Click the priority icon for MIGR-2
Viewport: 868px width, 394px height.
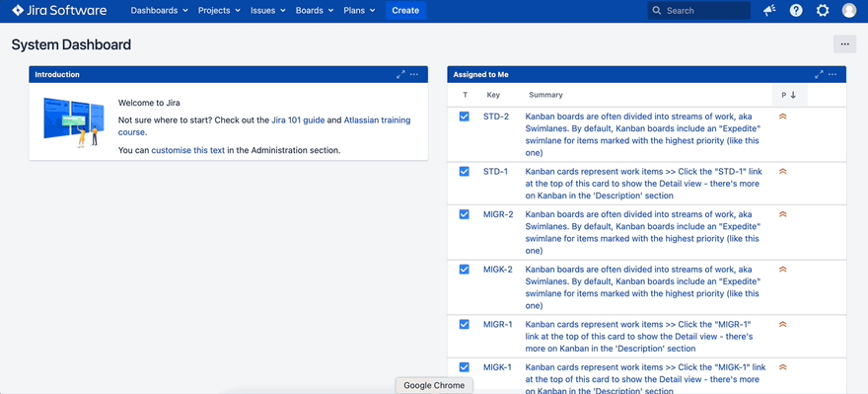(x=783, y=214)
